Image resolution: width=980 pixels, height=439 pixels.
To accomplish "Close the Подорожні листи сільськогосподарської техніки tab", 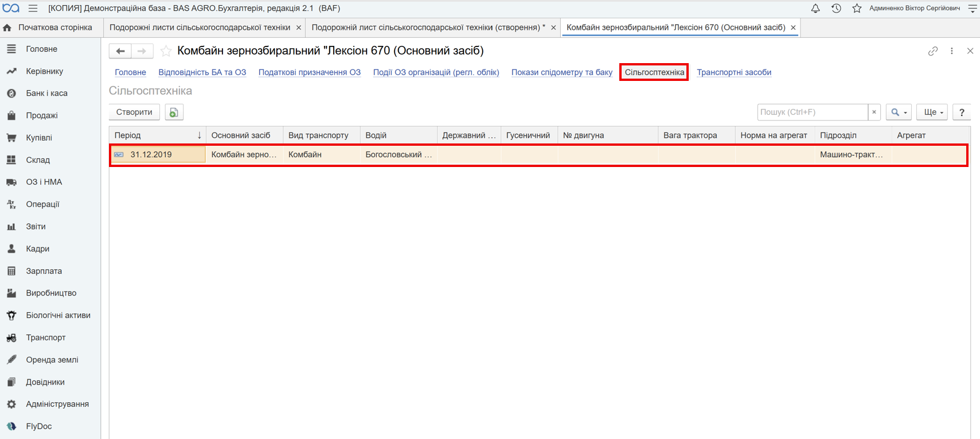I will [x=299, y=28].
